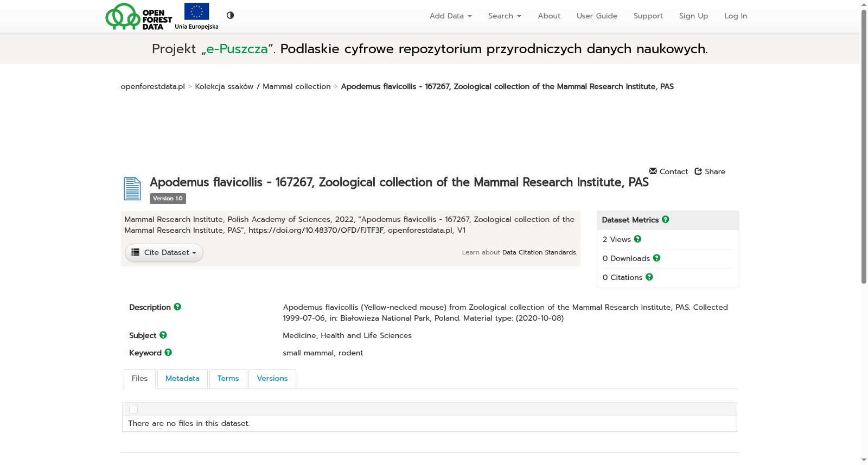Click the dataset title heading
This screenshot has height=465, width=868.
tap(399, 182)
